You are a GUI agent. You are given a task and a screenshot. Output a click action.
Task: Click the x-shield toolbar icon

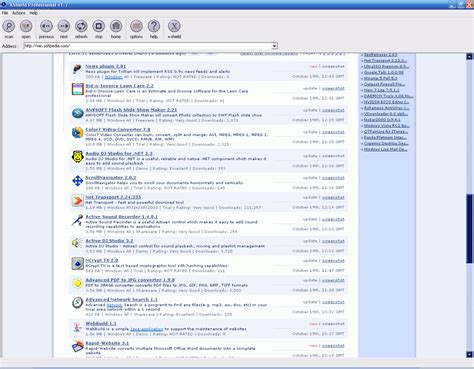point(174,26)
